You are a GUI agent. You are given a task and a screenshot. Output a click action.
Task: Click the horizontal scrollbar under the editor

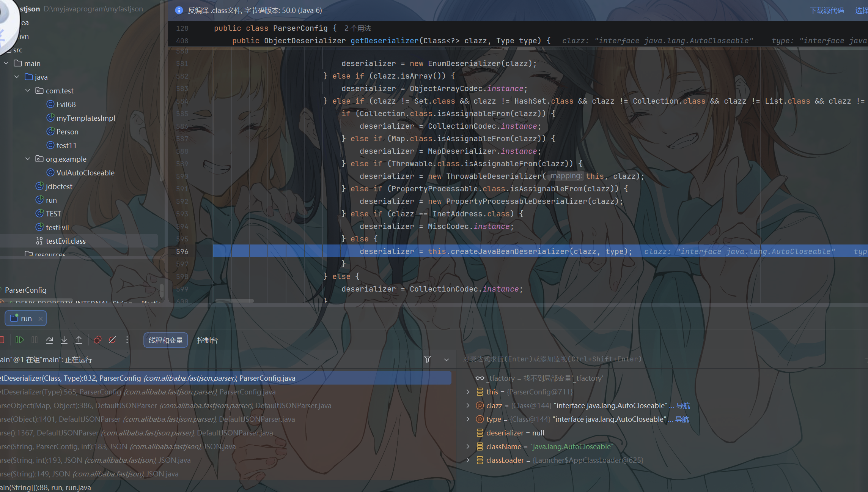tap(235, 301)
